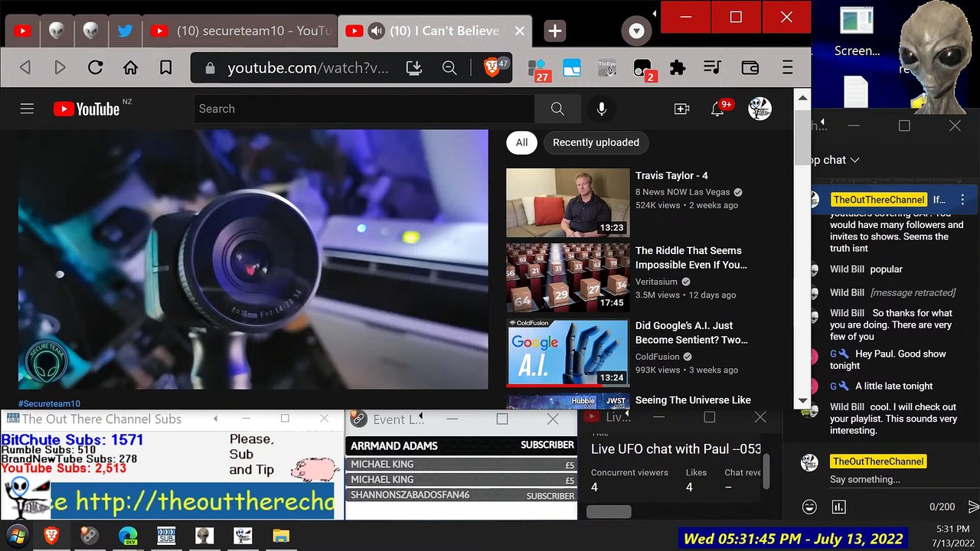Install the page as app icon in address bar
980x551 pixels.
[414, 68]
